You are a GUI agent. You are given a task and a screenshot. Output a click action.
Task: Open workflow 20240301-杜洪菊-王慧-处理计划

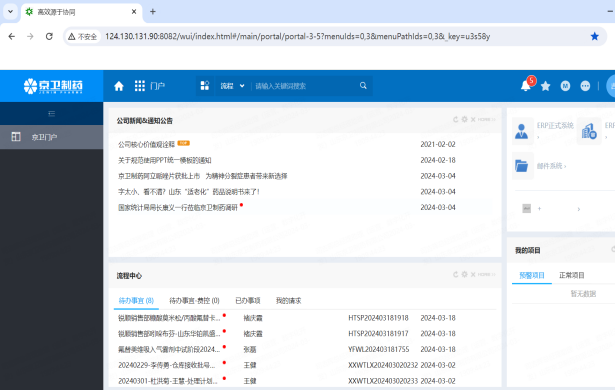coord(168,381)
